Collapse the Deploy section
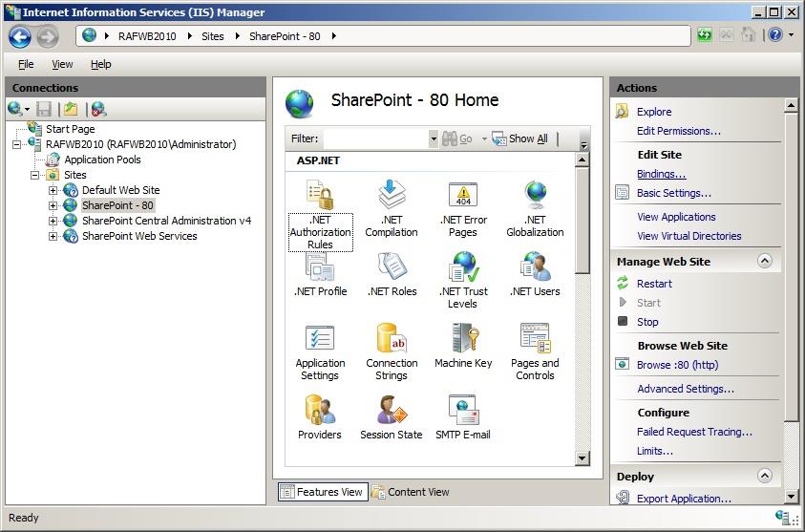 pyautogui.click(x=765, y=476)
